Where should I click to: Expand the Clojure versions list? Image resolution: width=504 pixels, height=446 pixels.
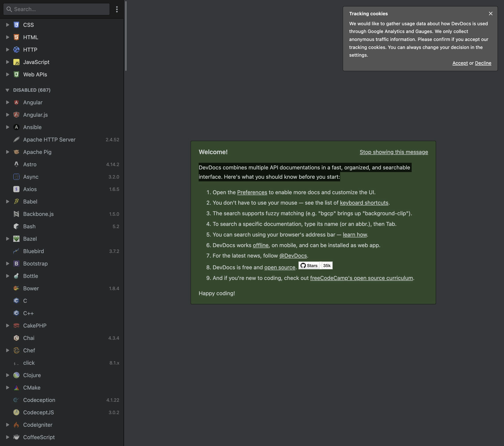coord(8,375)
